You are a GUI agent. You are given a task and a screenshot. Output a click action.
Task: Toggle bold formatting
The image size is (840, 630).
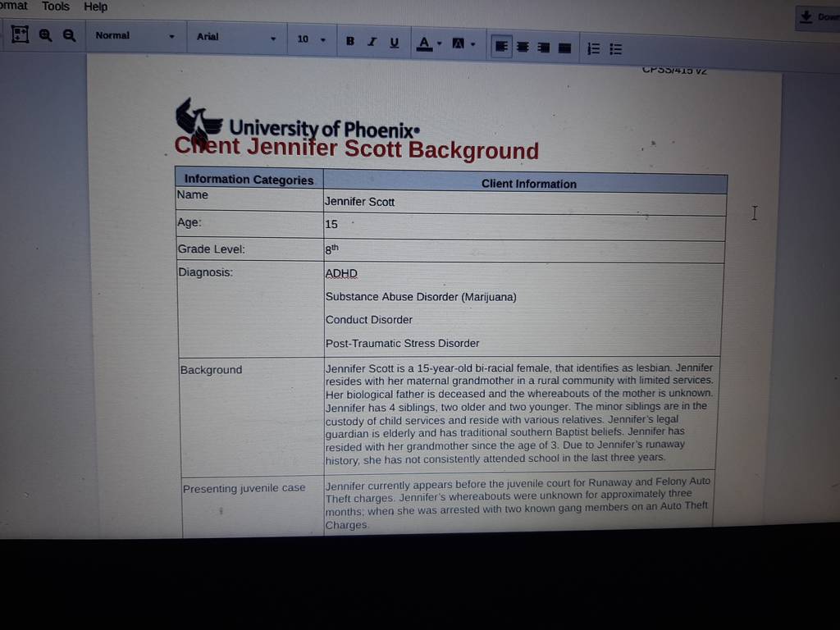coord(350,41)
